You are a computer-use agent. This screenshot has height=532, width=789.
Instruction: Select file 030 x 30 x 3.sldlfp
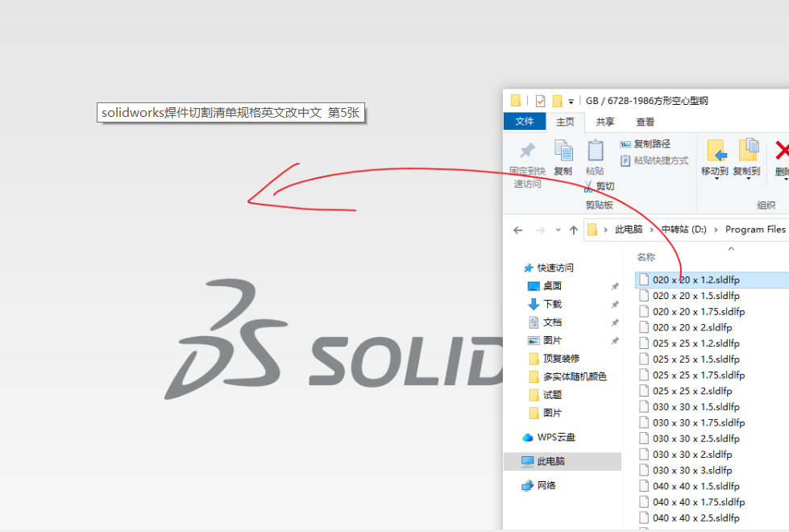tap(692, 471)
